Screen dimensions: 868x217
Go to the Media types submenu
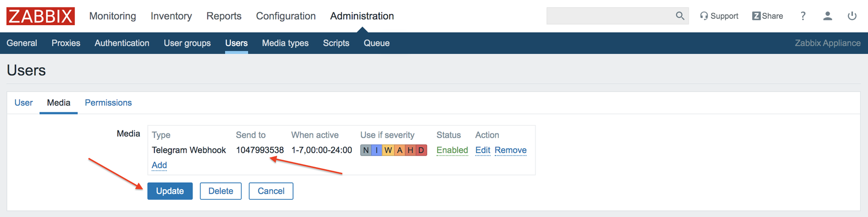285,43
